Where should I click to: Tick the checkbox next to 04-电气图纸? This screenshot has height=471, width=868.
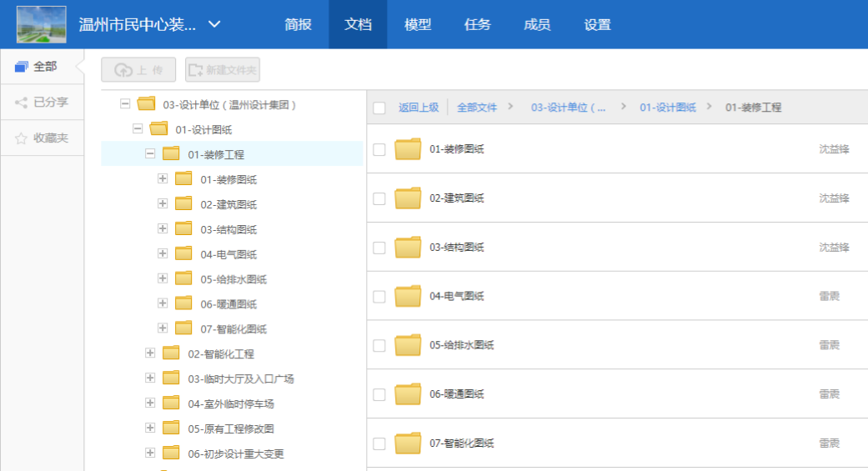(379, 296)
